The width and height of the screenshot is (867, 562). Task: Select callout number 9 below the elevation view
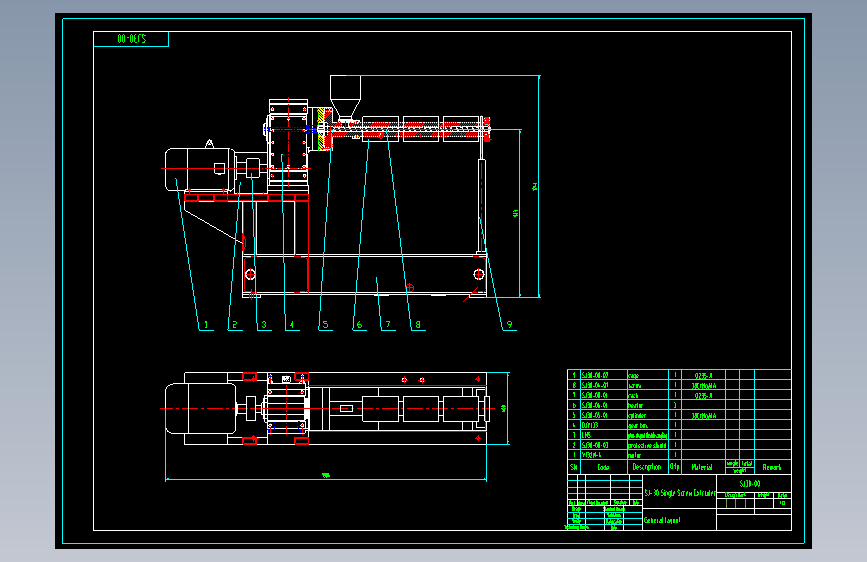[509, 325]
